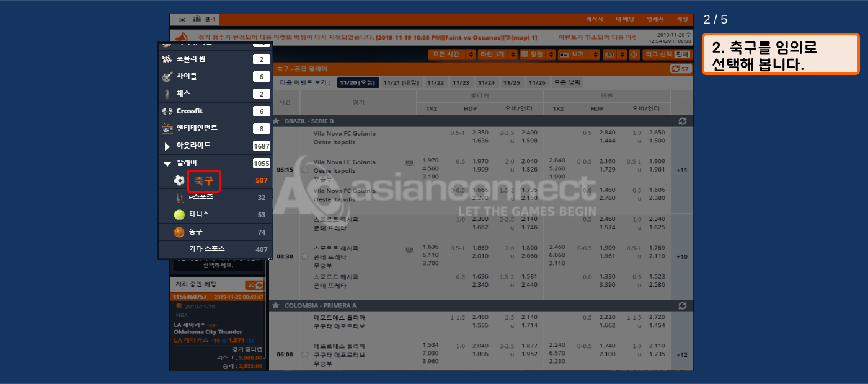The width and height of the screenshot is (868, 384).
Task: Click draw odds 7.030 in 06:00 match
Action: [x=430, y=353]
